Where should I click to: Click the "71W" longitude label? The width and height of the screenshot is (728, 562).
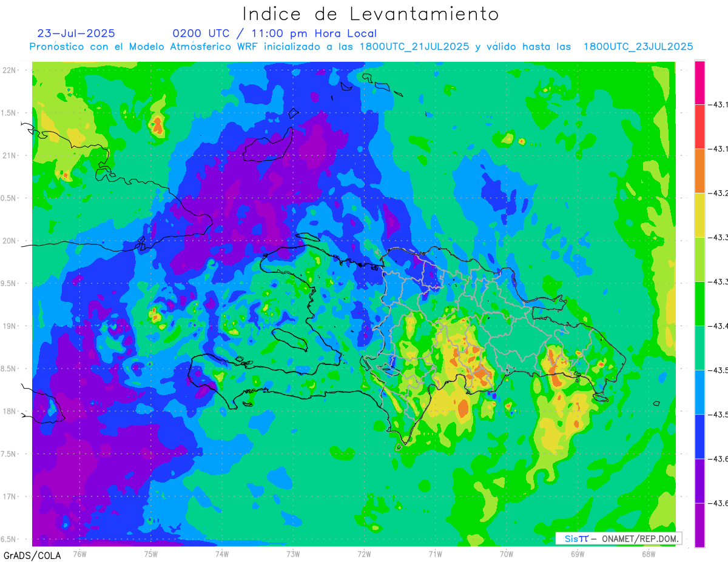[x=435, y=554]
